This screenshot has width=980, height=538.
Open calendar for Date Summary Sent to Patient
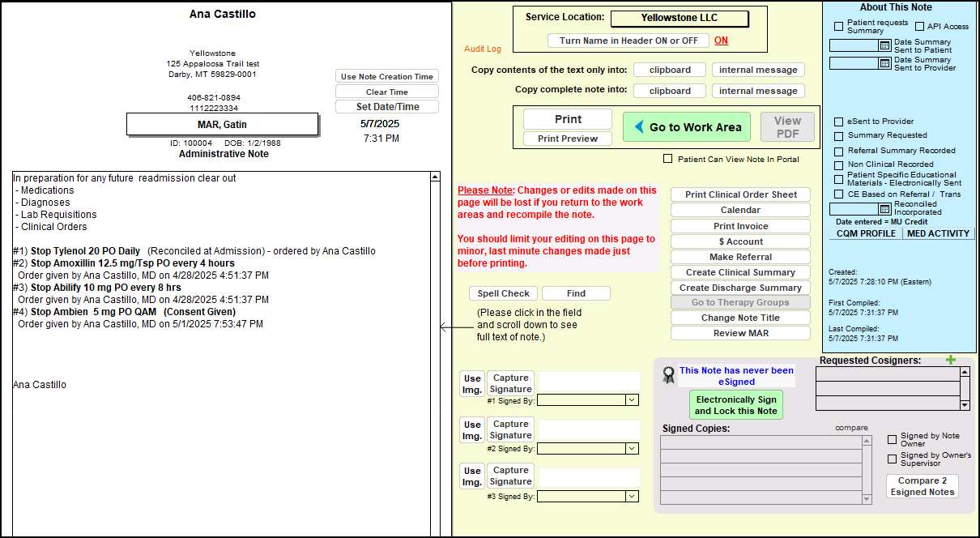tap(884, 46)
